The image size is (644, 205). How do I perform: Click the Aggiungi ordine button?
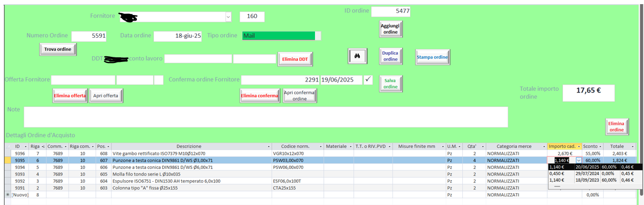pyautogui.click(x=390, y=29)
